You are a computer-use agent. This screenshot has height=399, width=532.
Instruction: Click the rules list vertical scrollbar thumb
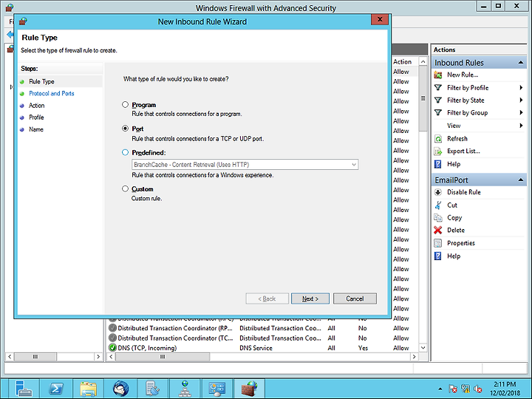tap(423, 98)
